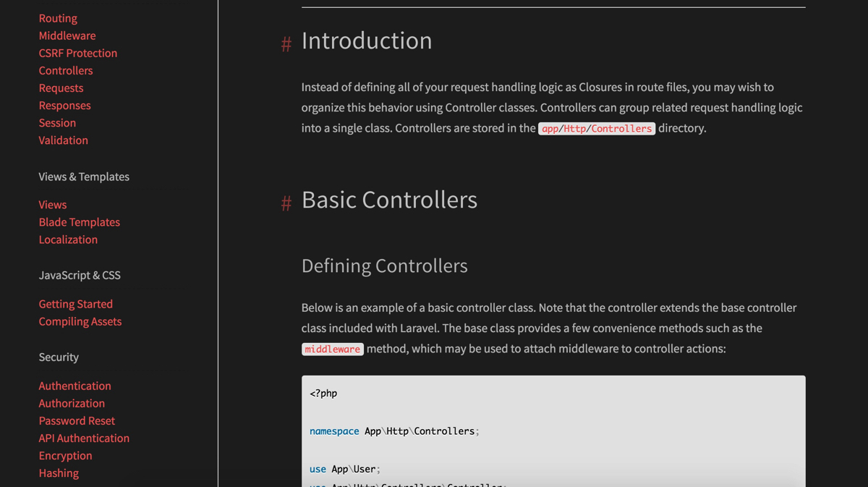Viewport: 868px width, 487px height.
Task: Open the API Authentication page
Action: (x=84, y=438)
